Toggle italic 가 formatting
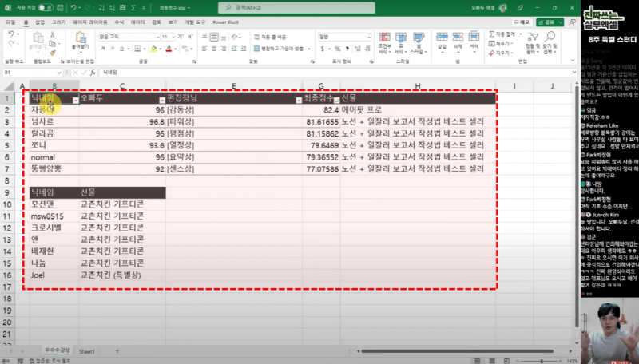 (113, 49)
